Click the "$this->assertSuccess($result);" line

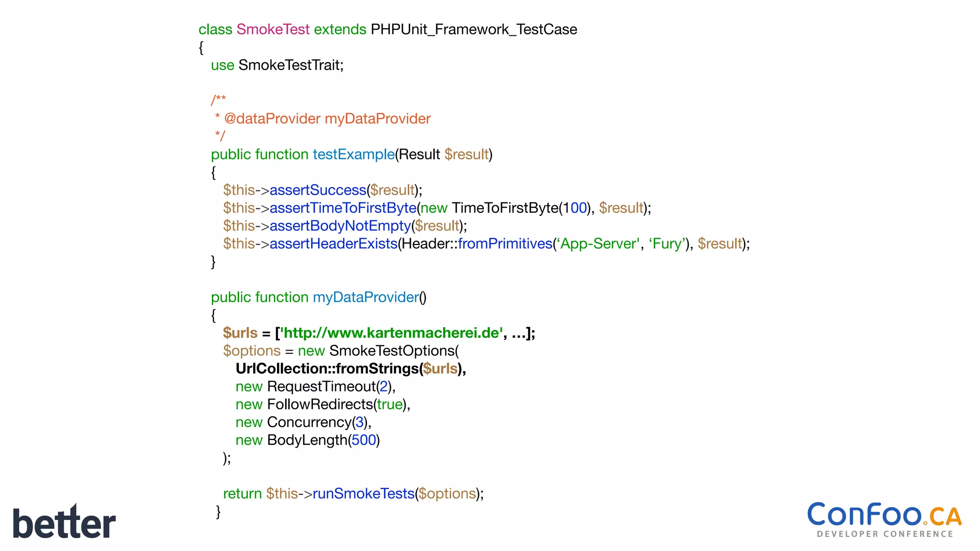(323, 190)
